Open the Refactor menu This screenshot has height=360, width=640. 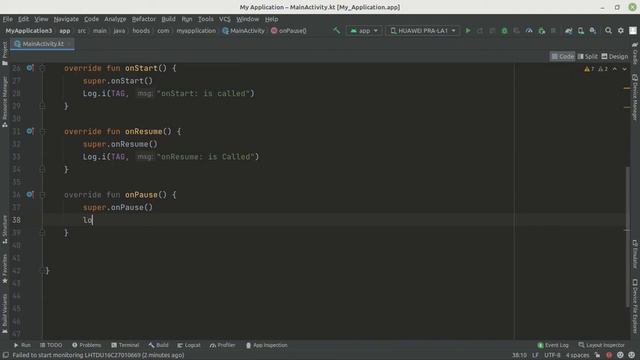pyautogui.click(x=144, y=19)
